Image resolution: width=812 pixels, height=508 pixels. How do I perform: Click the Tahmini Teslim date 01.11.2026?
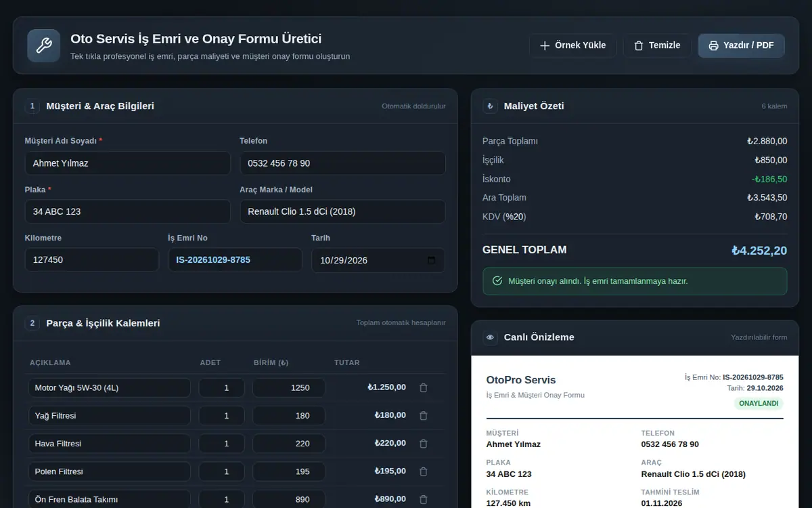662,504
